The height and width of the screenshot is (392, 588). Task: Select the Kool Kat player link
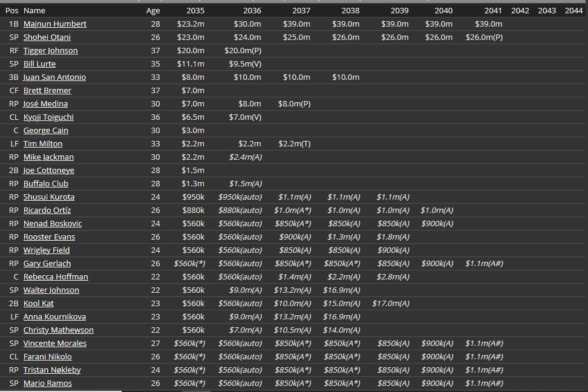click(x=39, y=303)
